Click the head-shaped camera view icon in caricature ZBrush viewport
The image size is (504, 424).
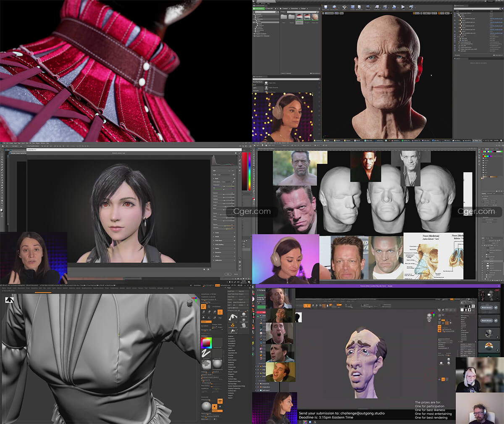[x=429, y=317]
